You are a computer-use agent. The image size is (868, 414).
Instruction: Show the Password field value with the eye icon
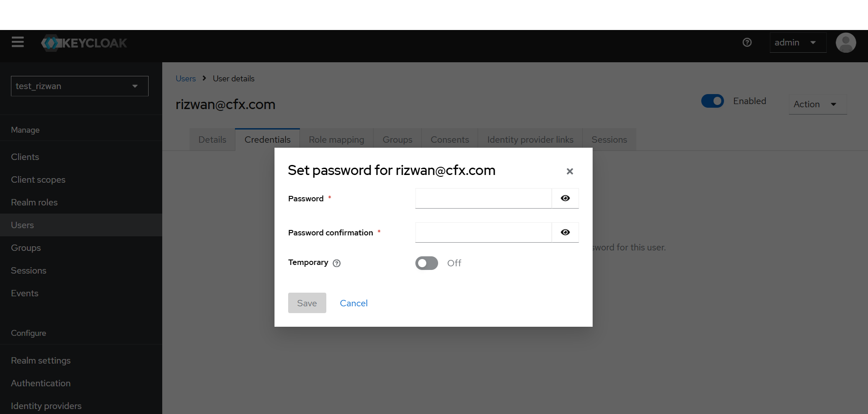tap(565, 198)
